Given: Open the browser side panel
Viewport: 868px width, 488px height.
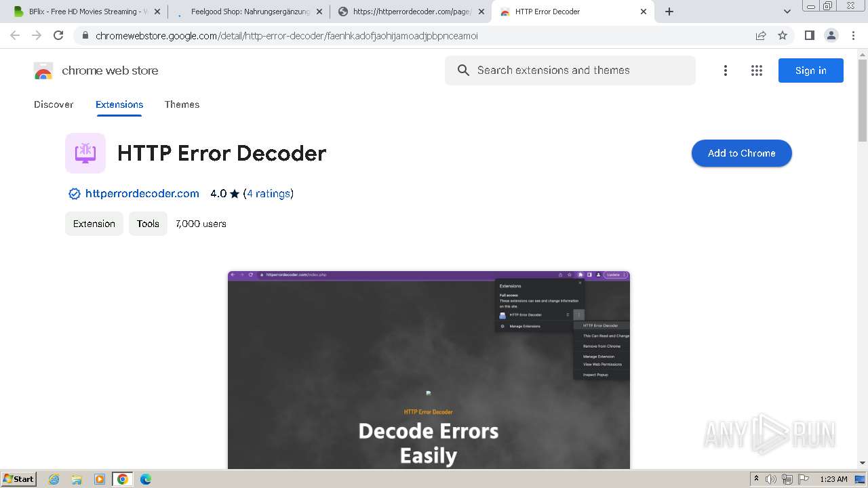Looking at the screenshot, I should click(810, 35).
